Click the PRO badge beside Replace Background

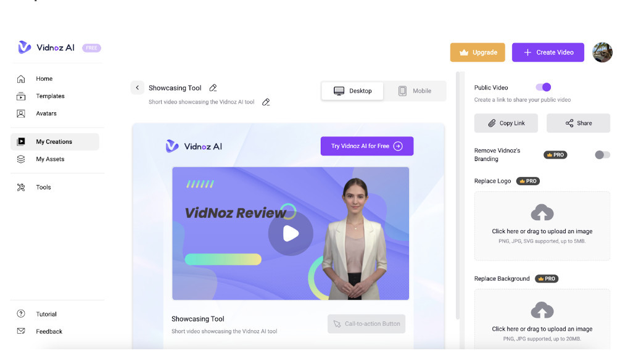tap(547, 279)
